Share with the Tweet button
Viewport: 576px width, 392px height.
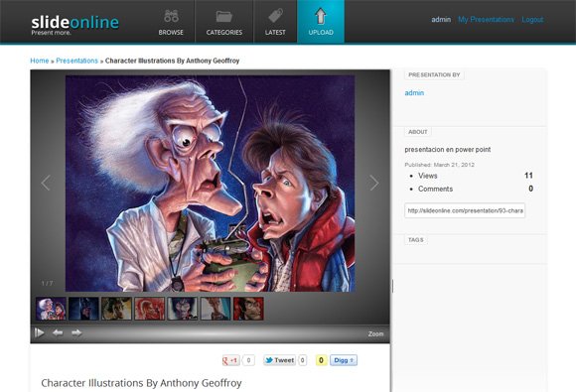(279, 360)
